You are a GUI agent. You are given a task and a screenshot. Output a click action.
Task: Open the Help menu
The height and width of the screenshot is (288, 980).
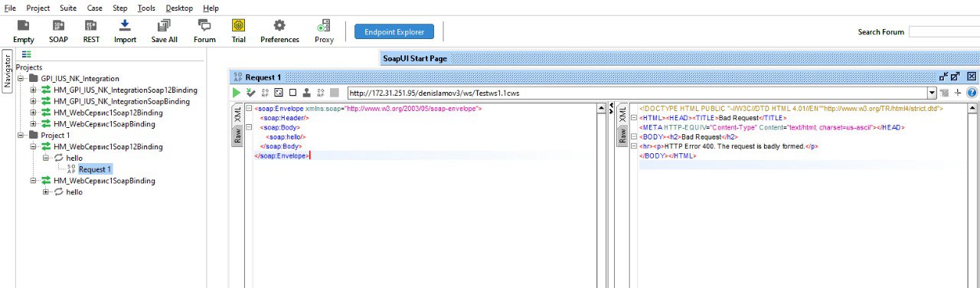(x=211, y=8)
